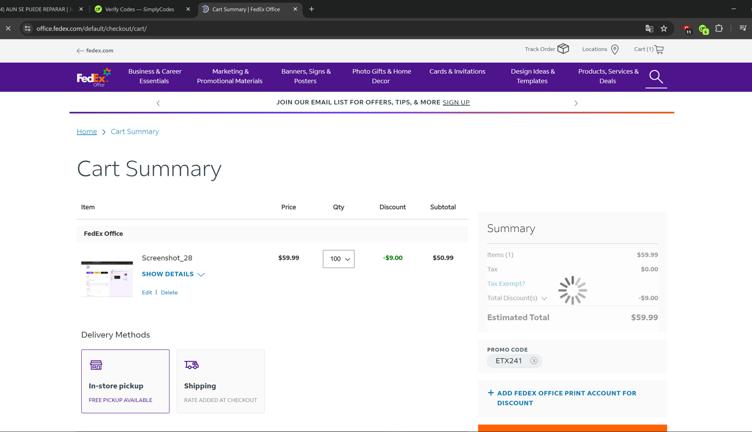Click the Screenshot_28 item thumbnail
Viewport: 752px width, 432px height.
(107, 279)
